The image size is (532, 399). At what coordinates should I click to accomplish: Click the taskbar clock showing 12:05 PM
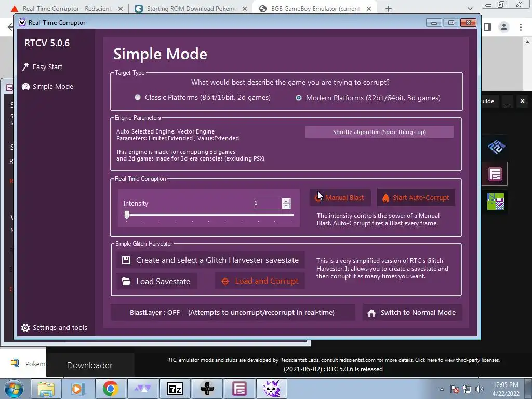506,389
